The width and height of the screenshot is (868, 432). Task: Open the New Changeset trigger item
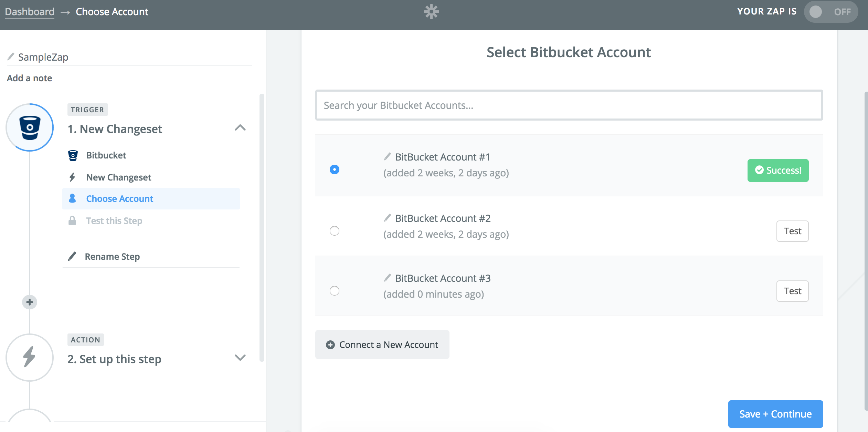(x=151, y=177)
